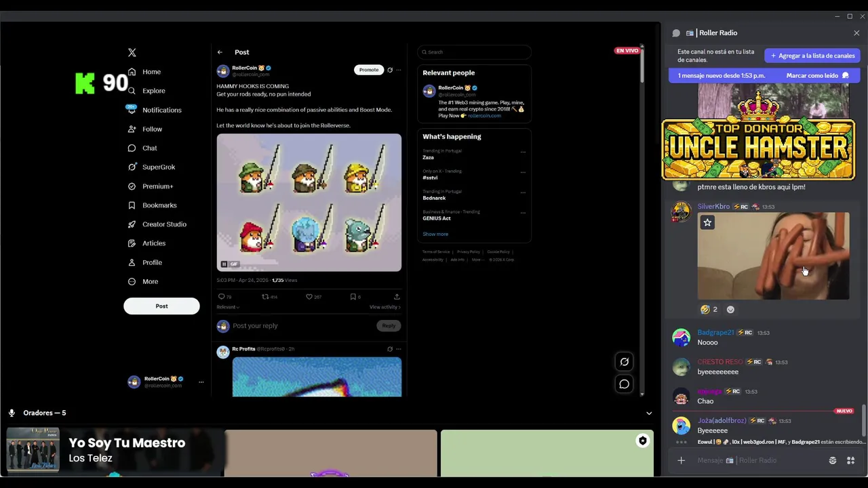Open emoji picker in message bar
The width and height of the screenshot is (868, 488).
pyautogui.click(x=833, y=461)
